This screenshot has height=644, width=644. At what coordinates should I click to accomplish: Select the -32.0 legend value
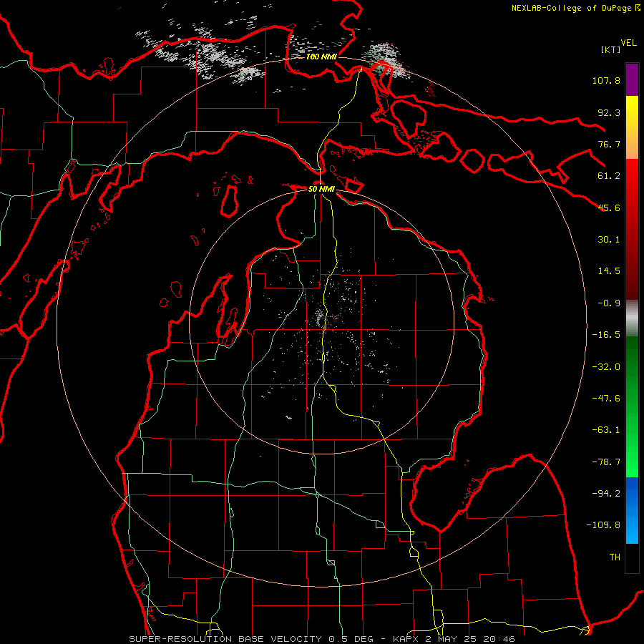tap(606, 367)
